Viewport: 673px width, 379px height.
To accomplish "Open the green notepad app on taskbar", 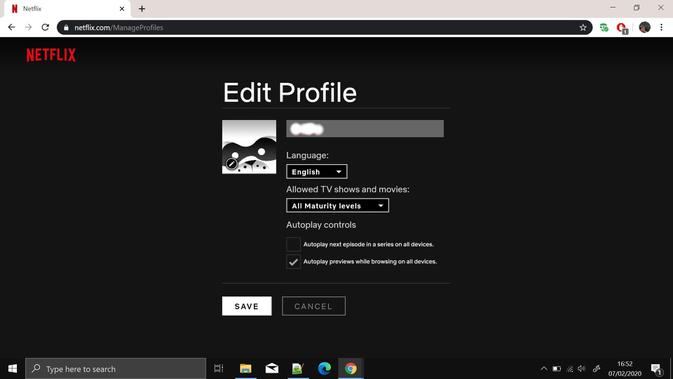I will [298, 368].
